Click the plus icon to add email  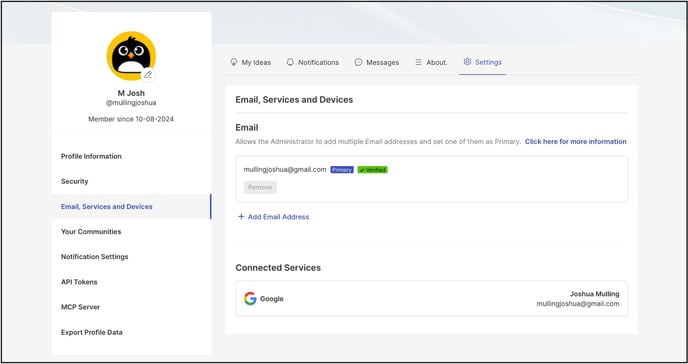point(241,217)
